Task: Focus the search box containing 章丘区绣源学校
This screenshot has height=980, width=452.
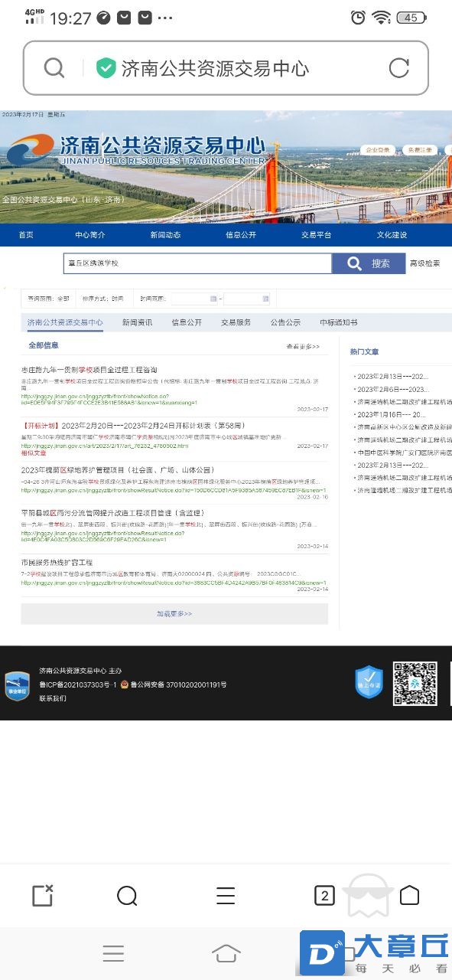Action: pyautogui.click(x=197, y=263)
